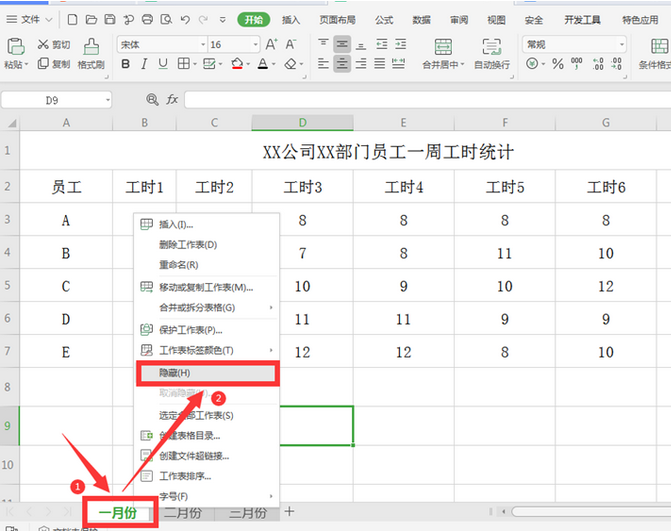
Task: Increase indent icon in alignment group
Action: point(401,44)
